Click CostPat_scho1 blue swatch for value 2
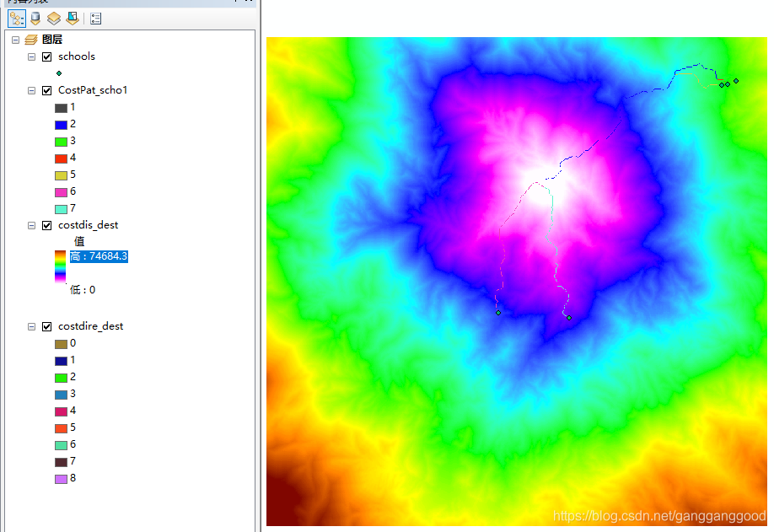This screenshot has height=532, width=774. pos(62,125)
